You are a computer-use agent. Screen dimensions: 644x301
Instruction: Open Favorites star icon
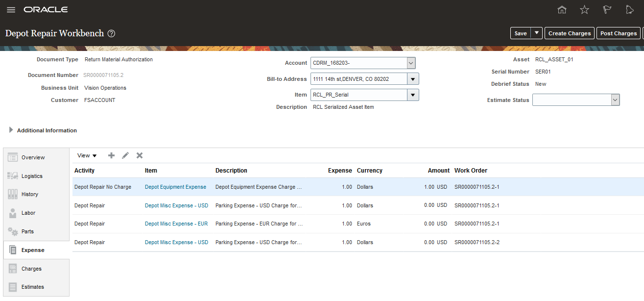tap(584, 10)
